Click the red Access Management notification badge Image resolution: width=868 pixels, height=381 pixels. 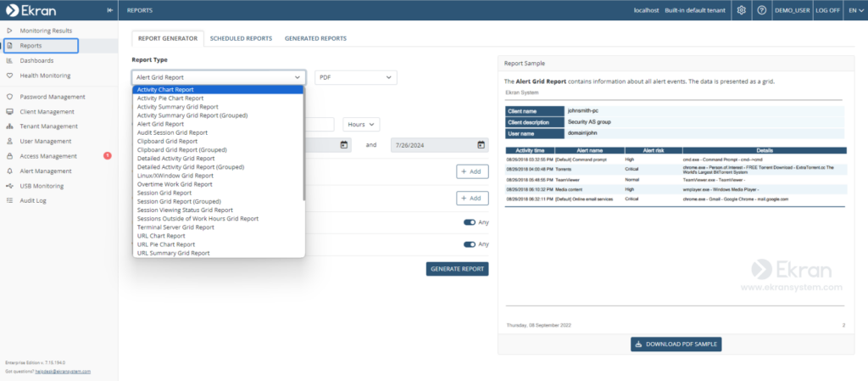[x=108, y=155]
